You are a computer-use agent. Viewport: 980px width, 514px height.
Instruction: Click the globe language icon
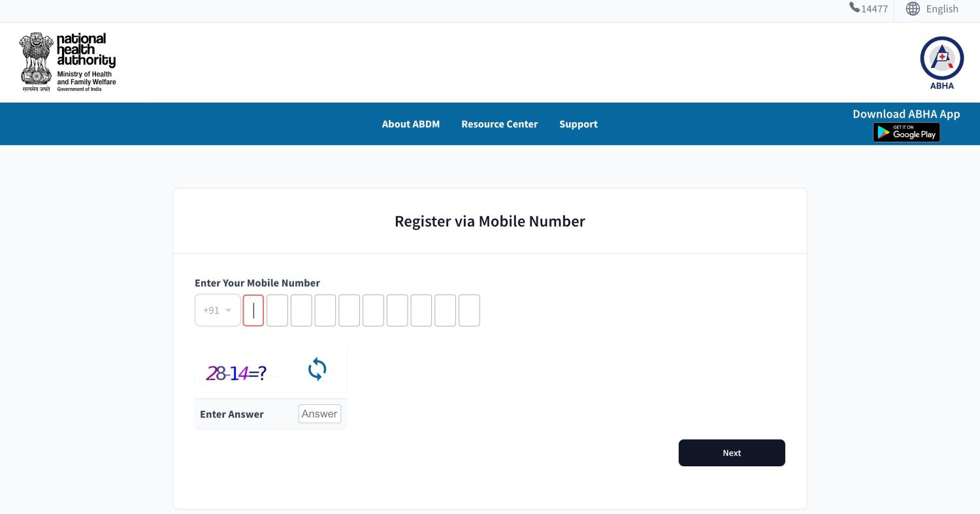(913, 8)
